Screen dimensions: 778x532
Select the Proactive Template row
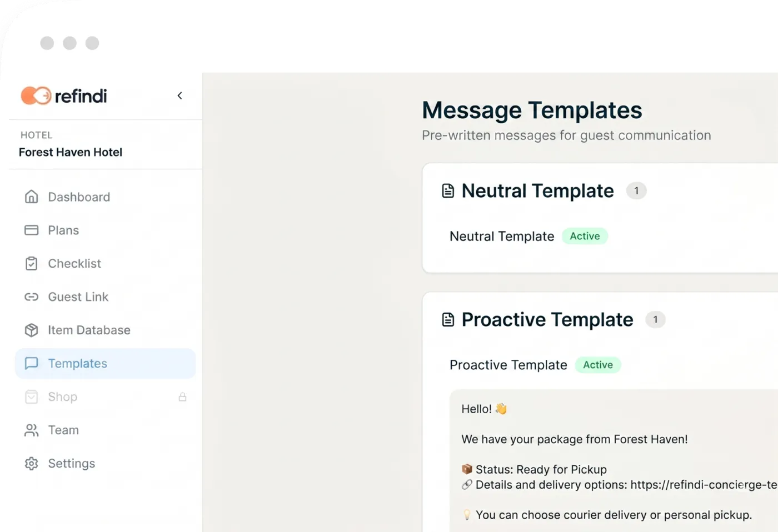click(508, 365)
